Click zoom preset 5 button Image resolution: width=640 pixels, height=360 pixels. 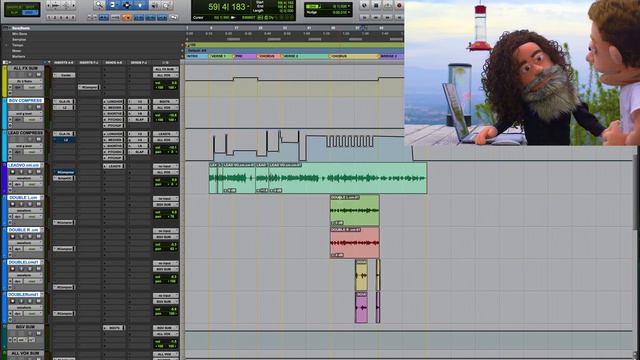click(73, 18)
